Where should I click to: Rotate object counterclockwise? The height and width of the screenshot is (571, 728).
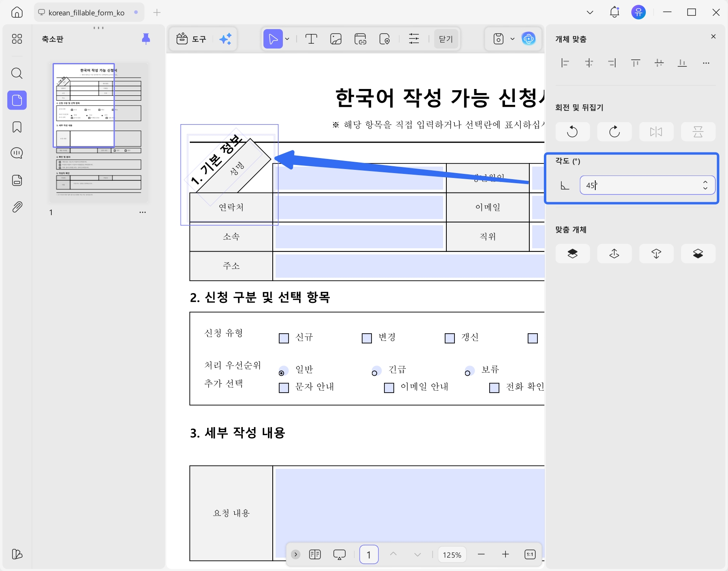point(572,131)
